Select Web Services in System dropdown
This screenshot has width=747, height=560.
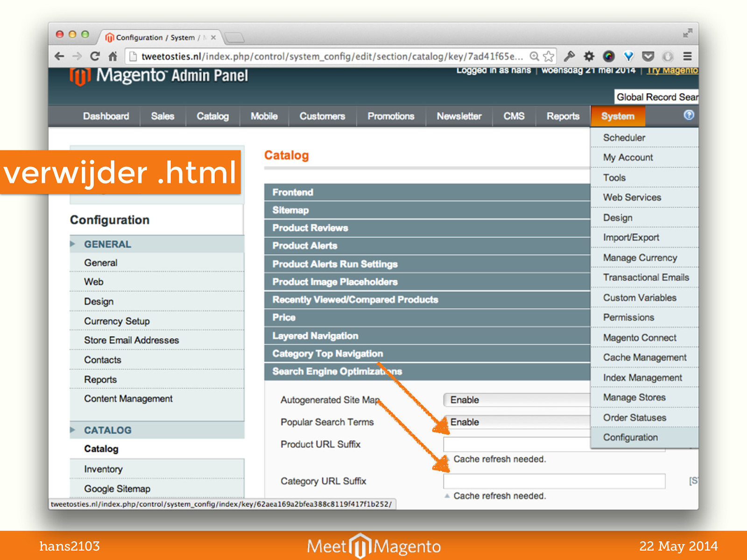(645, 197)
